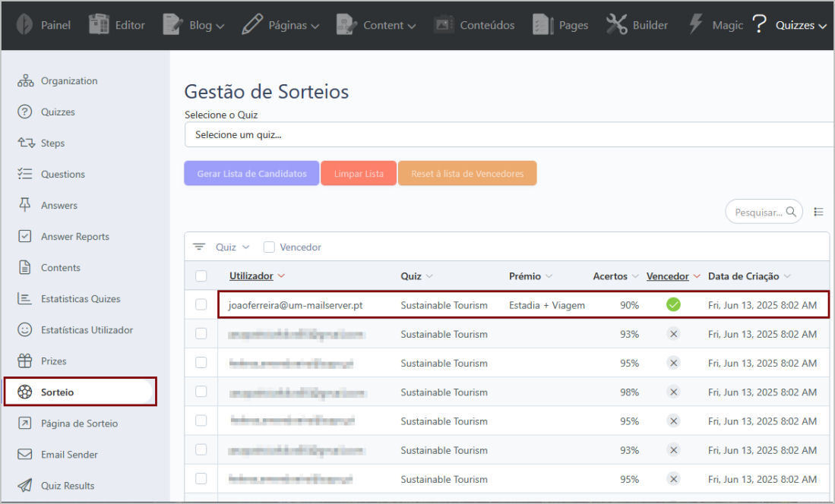835x504 pixels.
Task: Click the Página de Sorteio icon
Action: (x=25, y=423)
